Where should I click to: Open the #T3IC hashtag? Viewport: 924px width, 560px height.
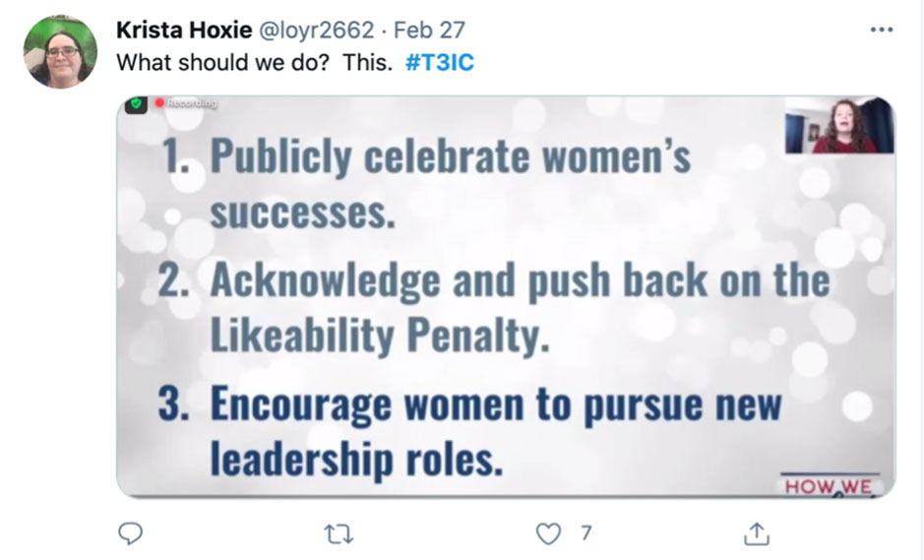(440, 61)
